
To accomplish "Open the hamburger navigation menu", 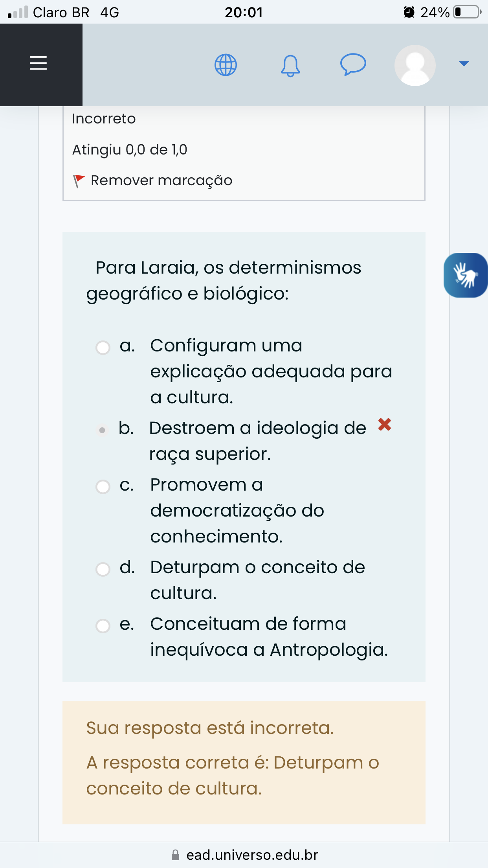I will [x=39, y=63].
